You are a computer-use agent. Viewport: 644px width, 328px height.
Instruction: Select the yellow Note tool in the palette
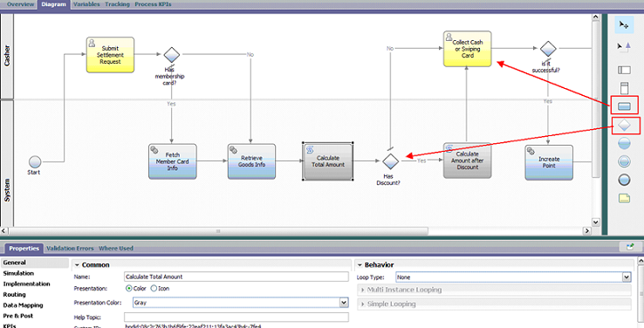(624, 198)
